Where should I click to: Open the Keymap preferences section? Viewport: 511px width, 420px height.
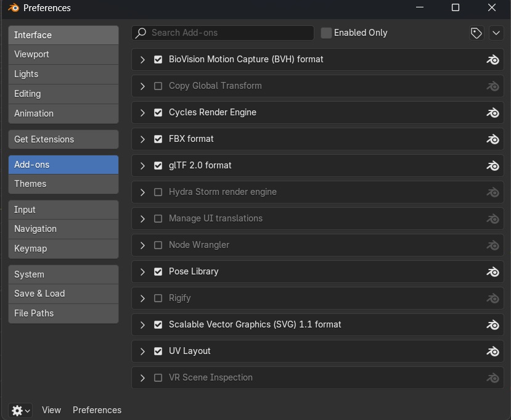(x=63, y=249)
